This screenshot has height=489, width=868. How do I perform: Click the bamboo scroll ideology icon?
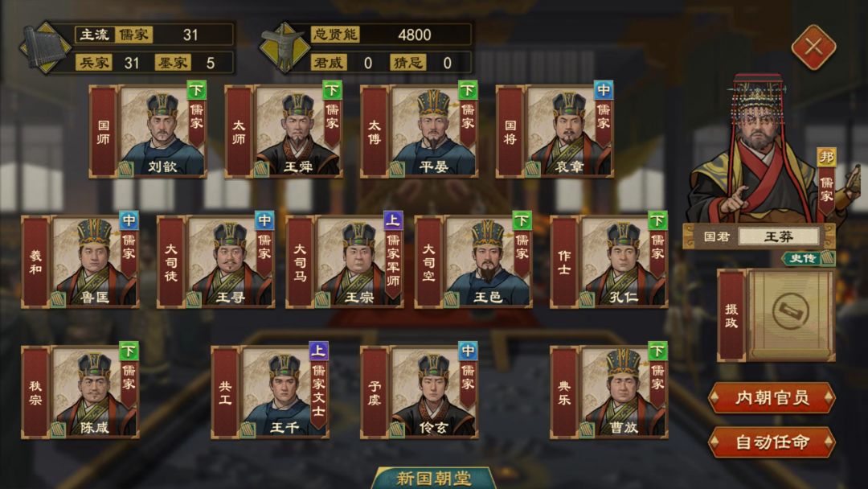[x=45, y=48]
